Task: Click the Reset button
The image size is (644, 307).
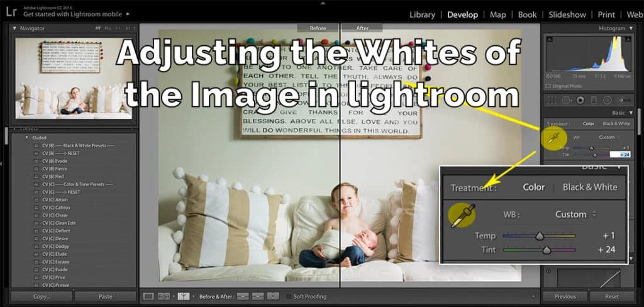Action: point(612,296)
